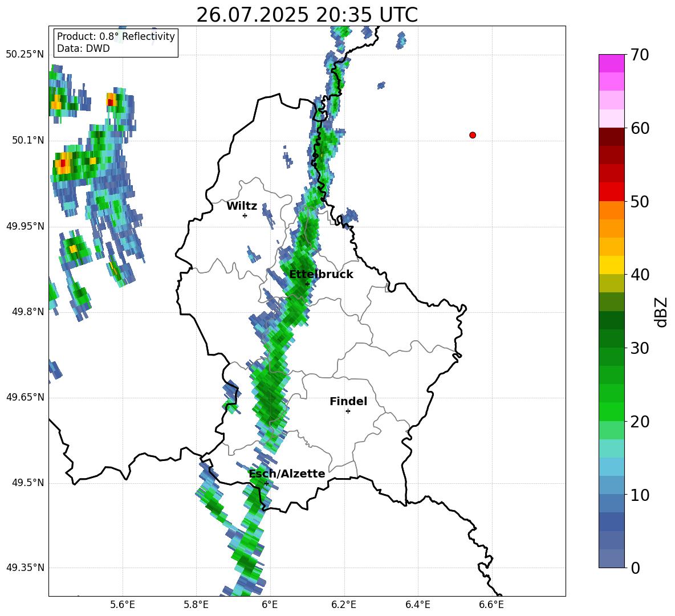Click the Wiltz town label
The image size is (675, 616).
pyautogui.click(x=242, y=206)
